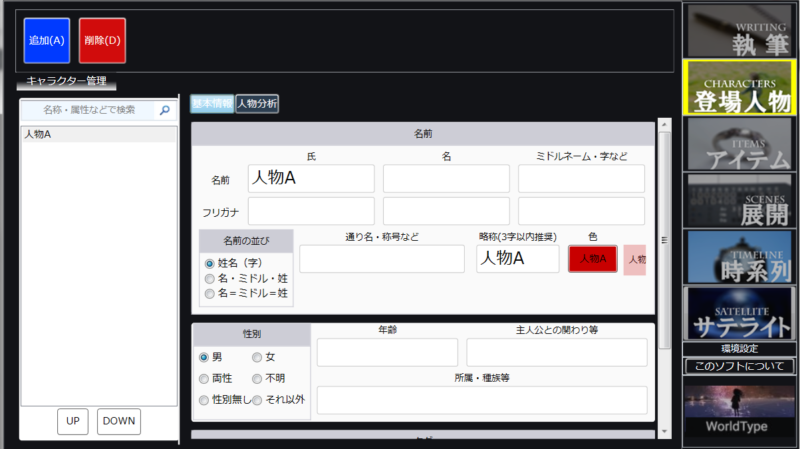Click the フリガナ field under 名

click(x=446, y=211)
